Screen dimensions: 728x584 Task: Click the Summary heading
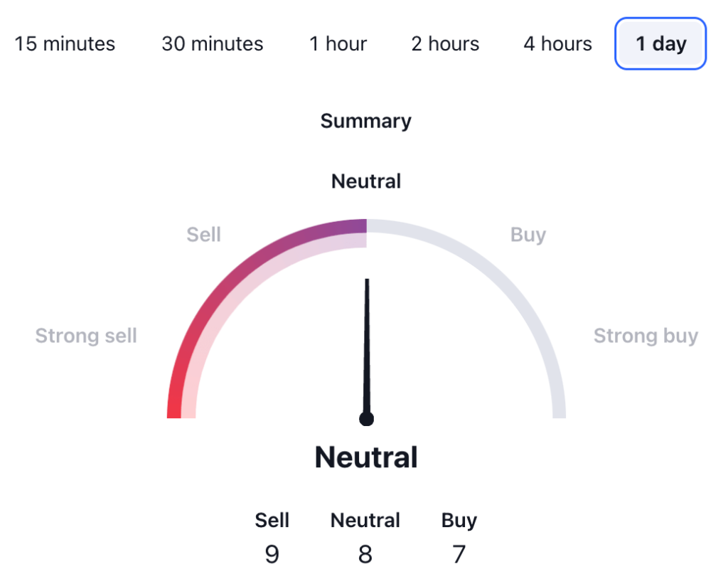(x=365, y=121)
